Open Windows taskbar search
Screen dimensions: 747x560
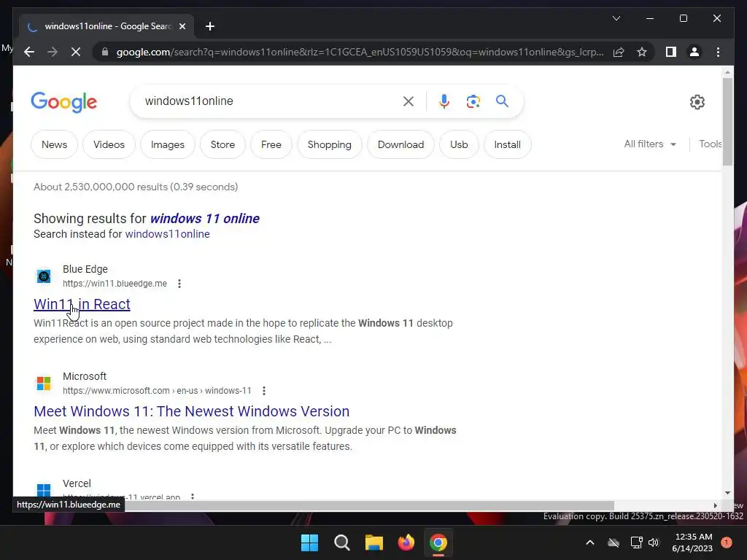341,542
